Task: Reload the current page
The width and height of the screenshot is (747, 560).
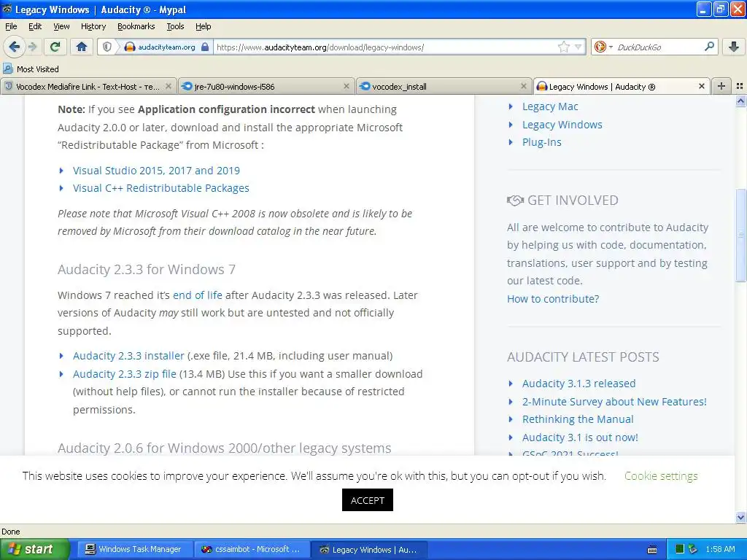Action: pyautogui.click(x=55, y=47)
